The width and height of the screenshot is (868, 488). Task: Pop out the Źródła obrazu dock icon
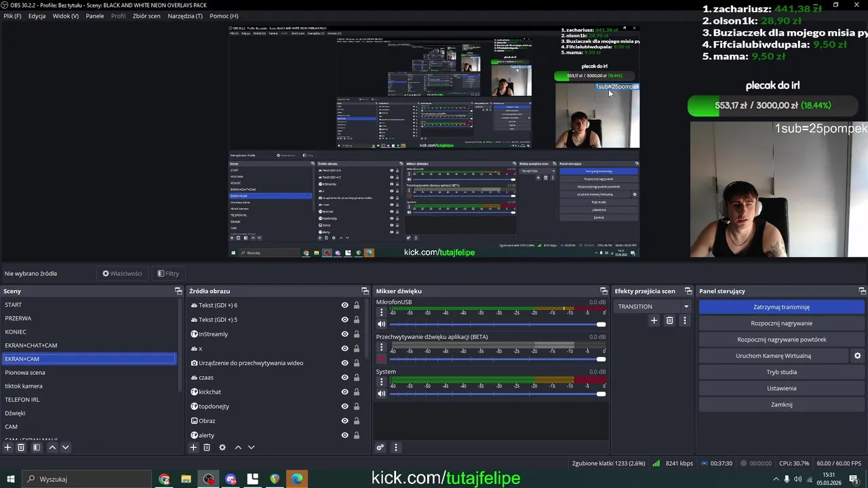coord(365,291)
